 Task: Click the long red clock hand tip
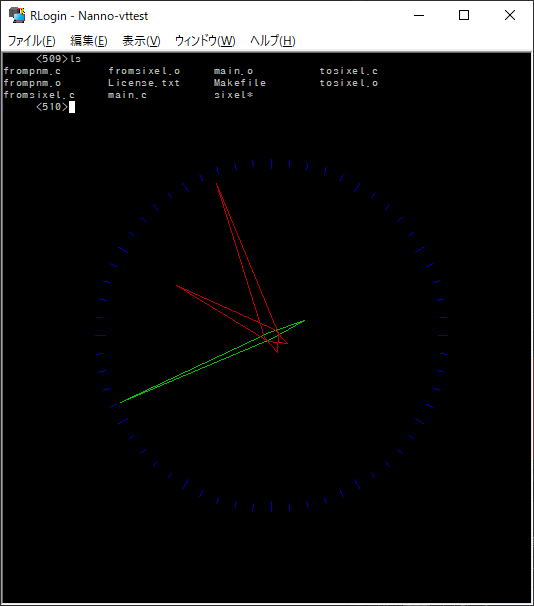216,184
